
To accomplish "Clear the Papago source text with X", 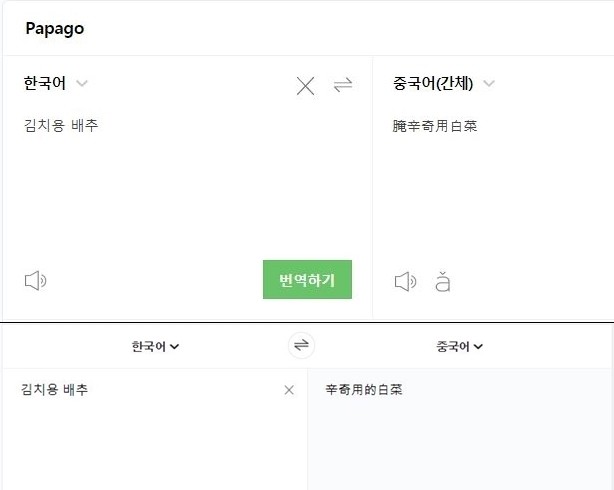I will 305,86.
